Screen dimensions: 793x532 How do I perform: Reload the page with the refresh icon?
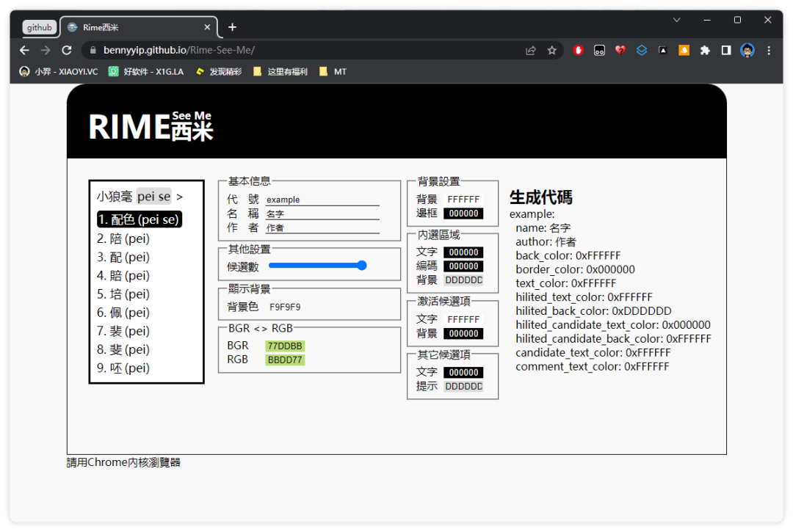[x=67, y=51]
